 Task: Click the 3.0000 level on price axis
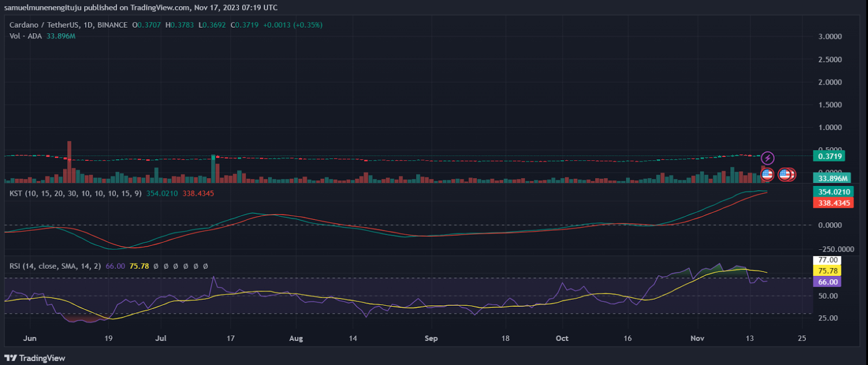(x=829, y=36)
